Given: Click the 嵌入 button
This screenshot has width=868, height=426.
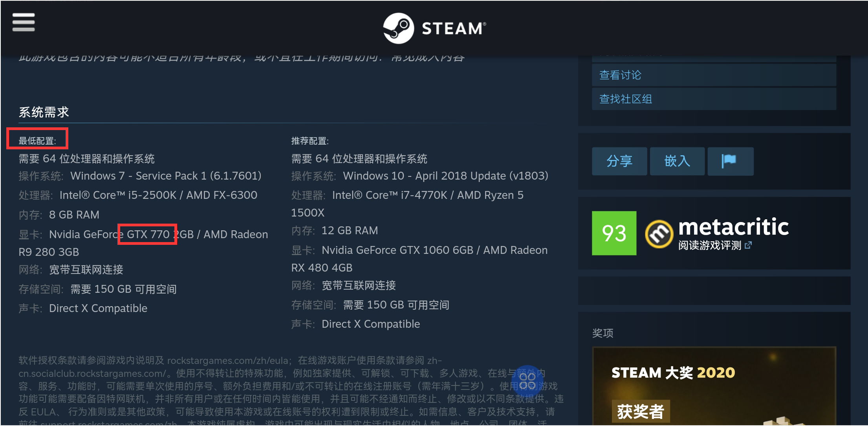Looking at the screenshot, I should tap(677, 161).
